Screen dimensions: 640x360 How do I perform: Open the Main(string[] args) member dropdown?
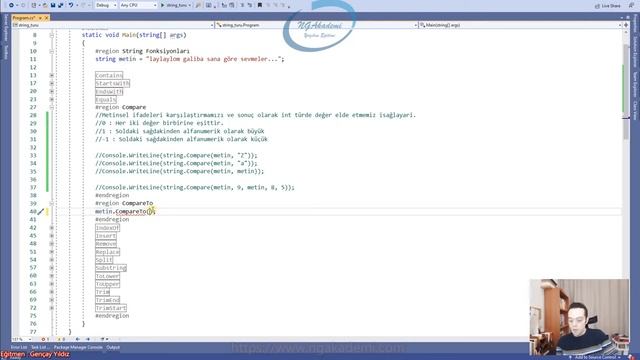pos(520,25)
